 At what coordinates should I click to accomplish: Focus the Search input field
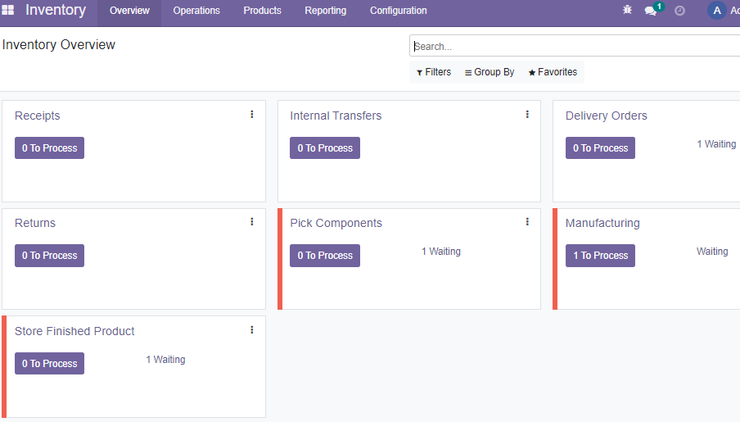tap(574, 46)
